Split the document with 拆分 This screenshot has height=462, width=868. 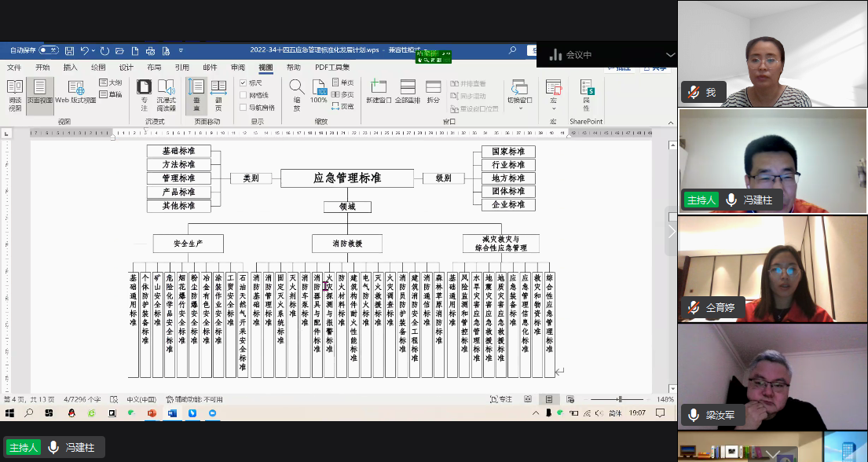[434, 90]
